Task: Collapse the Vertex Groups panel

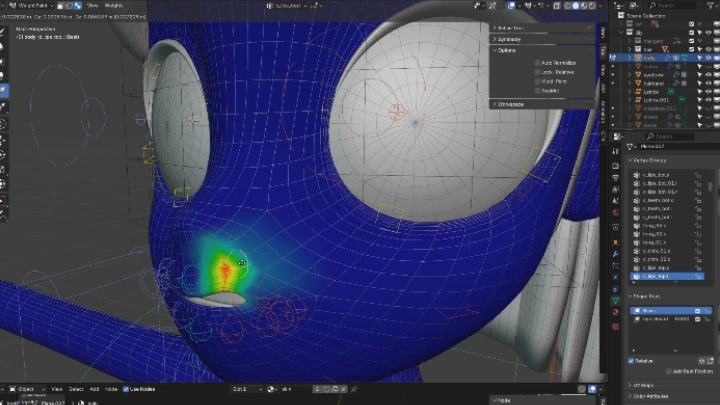Action: tap(647, 160)
